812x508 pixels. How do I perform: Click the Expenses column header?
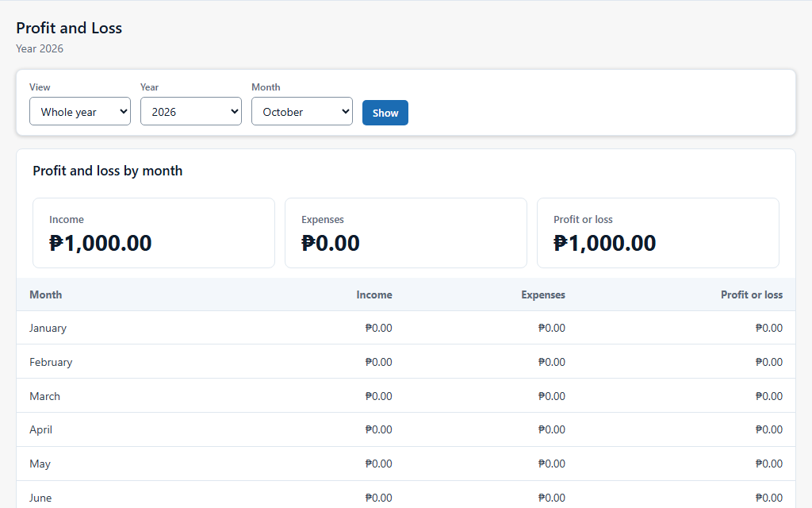tap(543, 295)
